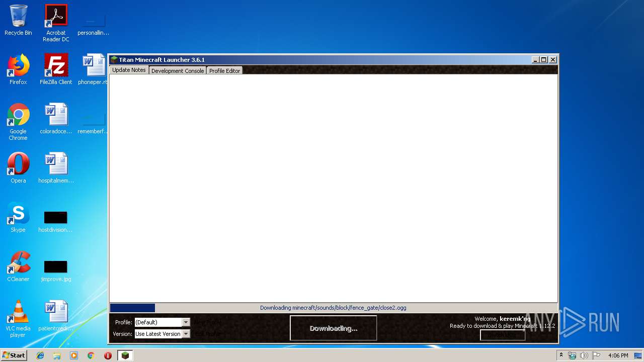Open Windows Explorer folder in taskbar
Screen dimensions: 644x362
pyautogui.click(x=57, y=355)
